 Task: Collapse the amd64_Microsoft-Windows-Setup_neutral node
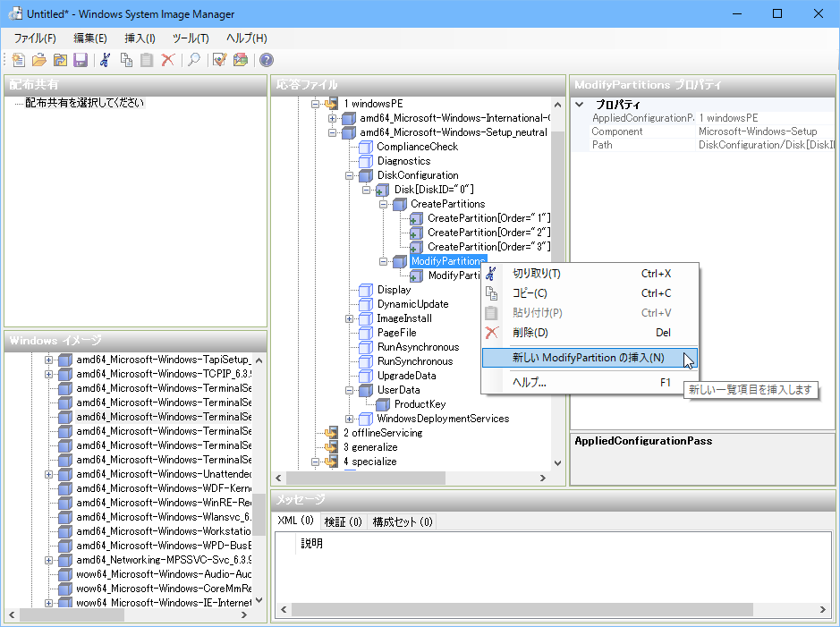(332, 132)
